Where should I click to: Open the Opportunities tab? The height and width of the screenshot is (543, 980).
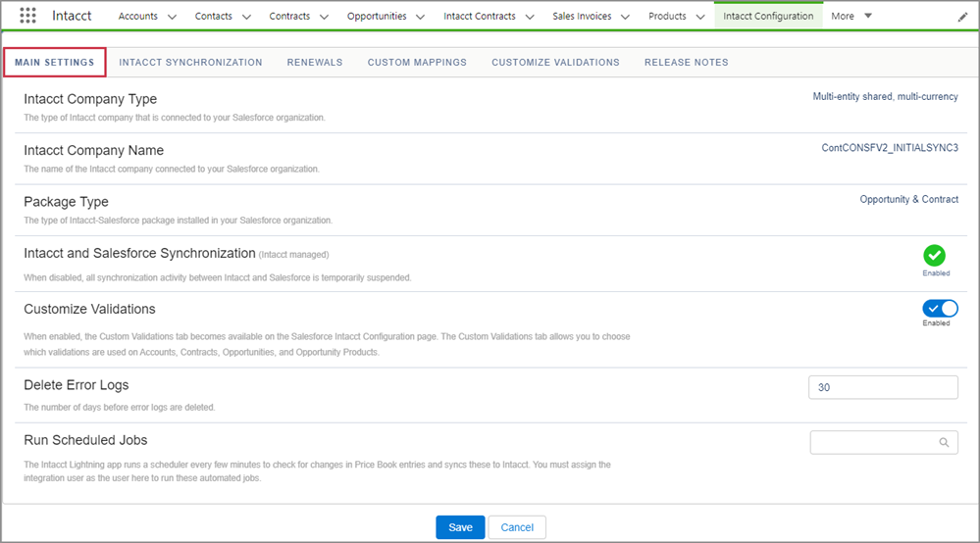point(377,17)
